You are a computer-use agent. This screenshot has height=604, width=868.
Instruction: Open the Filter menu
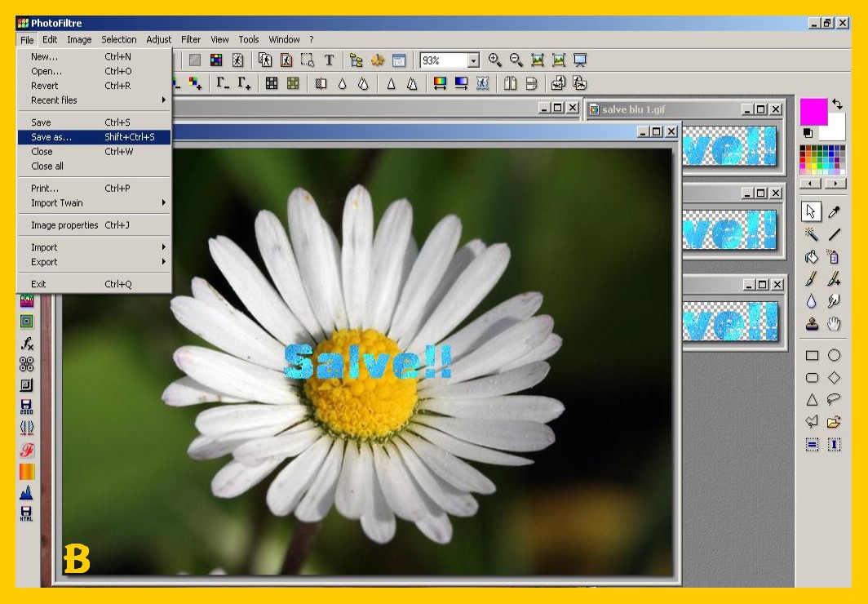click(191, 39)
